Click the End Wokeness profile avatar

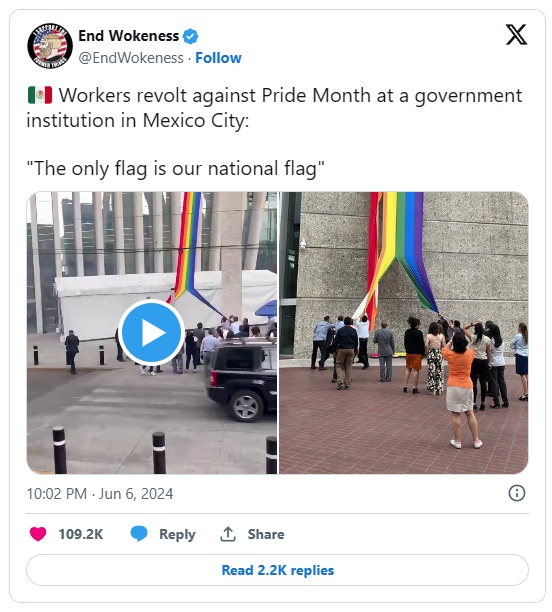pyautogui.click(x=50, y=46)
